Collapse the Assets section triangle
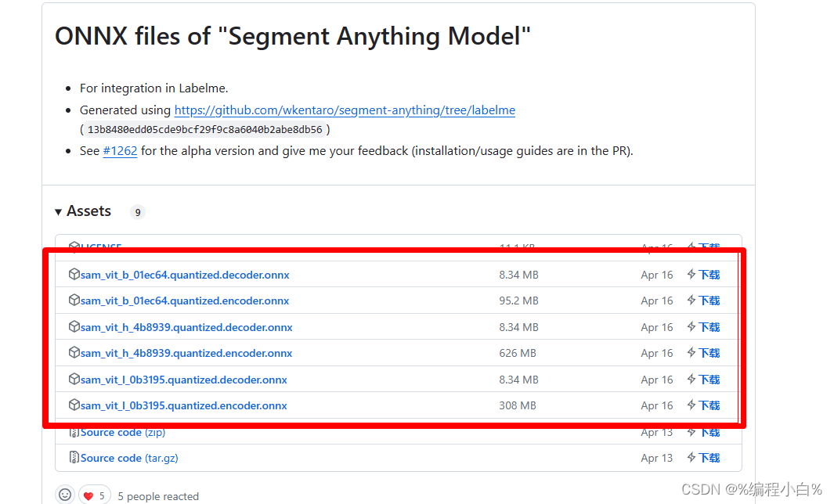834x504 pixels. [58, 212]
